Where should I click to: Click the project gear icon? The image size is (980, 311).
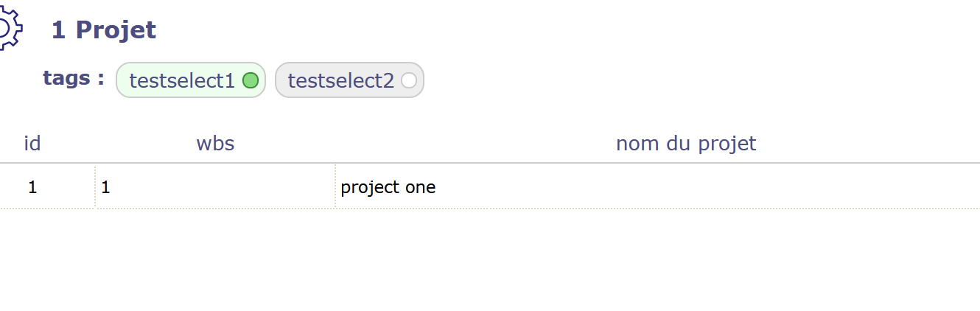click(9, 29)
